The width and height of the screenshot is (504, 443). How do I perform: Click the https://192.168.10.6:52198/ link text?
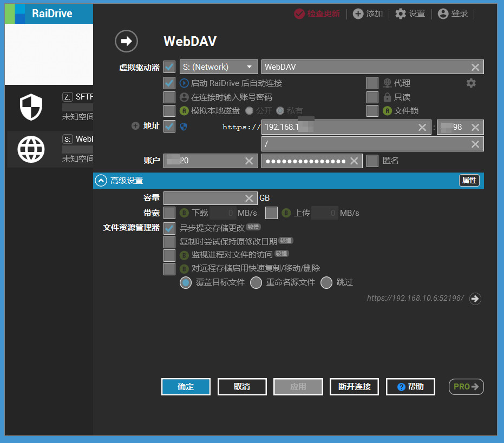pos(415,299)
